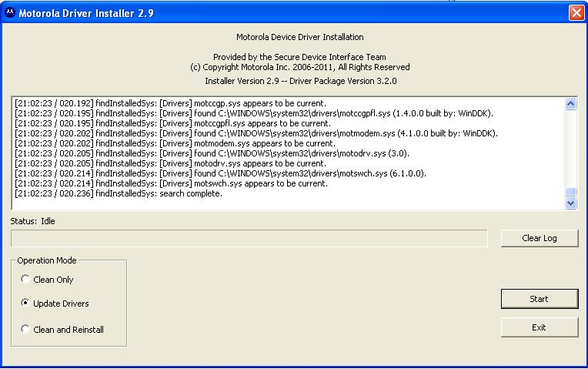
Task: Click the log scrollbar down arrow
Action: coord(571,203)
